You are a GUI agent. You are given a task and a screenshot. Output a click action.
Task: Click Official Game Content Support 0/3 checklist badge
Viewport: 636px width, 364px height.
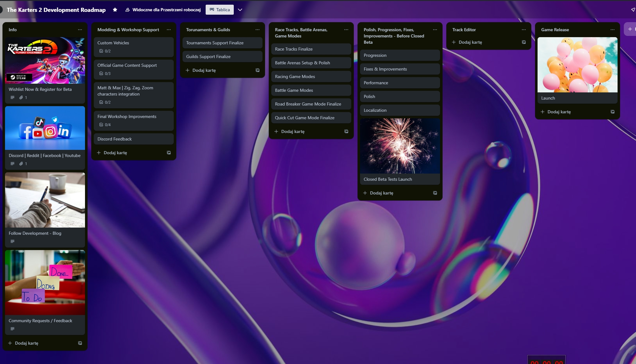[x=105, y=73]
